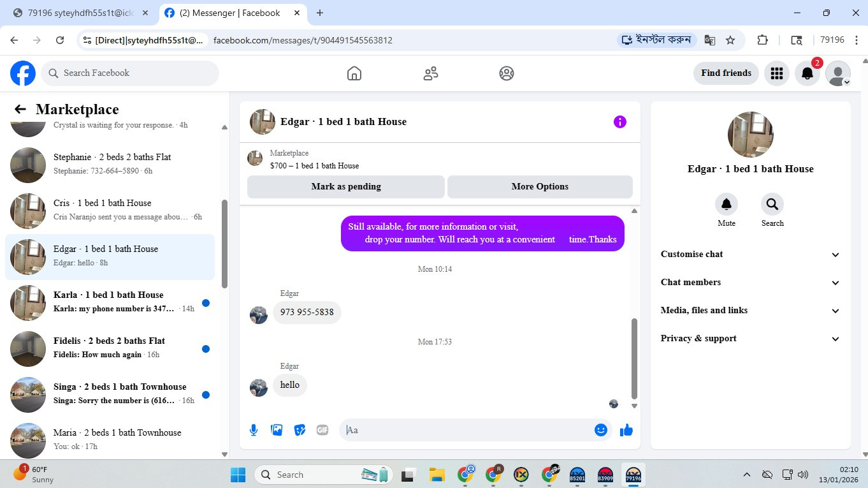Reload the page
This screenshot has height=488, width=868.
click(60, 40)
